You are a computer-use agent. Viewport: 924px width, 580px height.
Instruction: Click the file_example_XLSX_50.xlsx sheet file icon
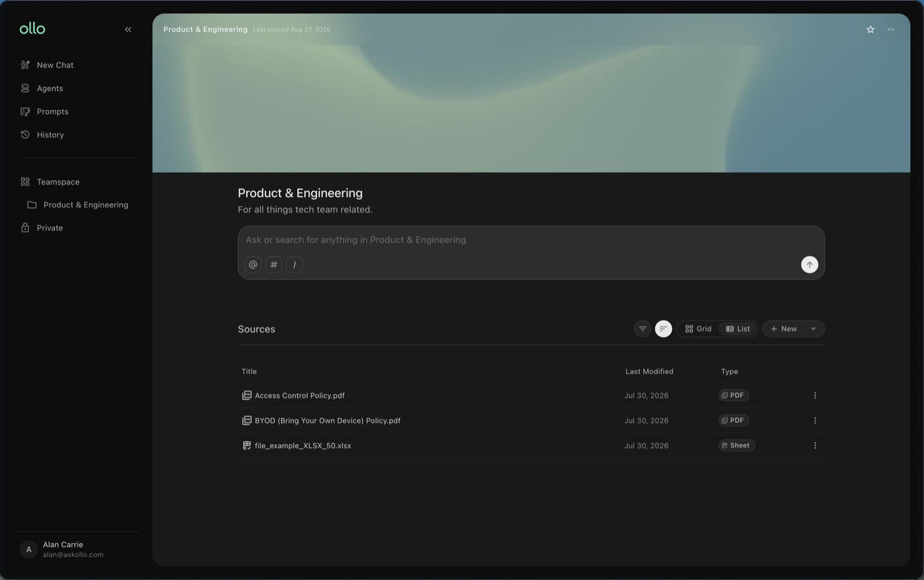(x=247, y=446)
